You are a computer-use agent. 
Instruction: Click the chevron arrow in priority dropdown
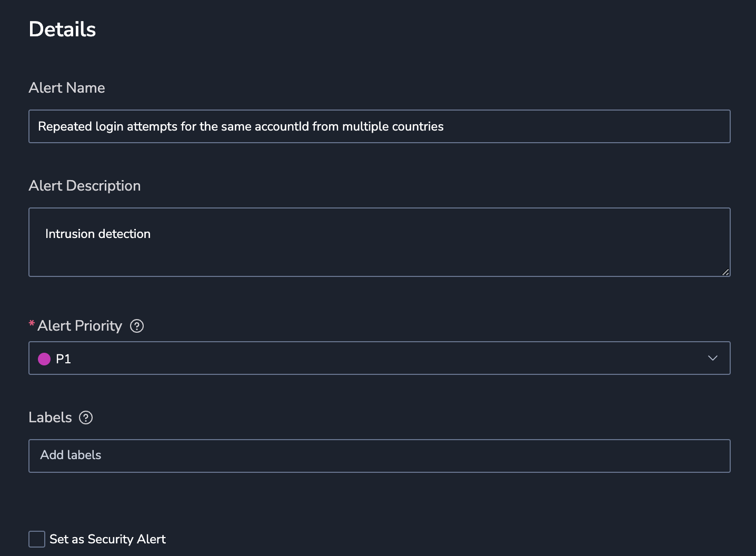point(713,358)
